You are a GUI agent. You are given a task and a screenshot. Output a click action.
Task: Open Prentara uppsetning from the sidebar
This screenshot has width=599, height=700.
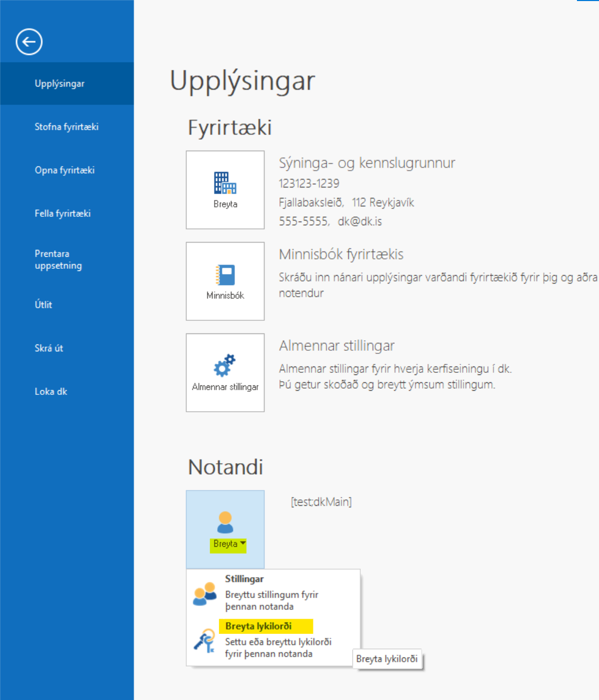58,259
